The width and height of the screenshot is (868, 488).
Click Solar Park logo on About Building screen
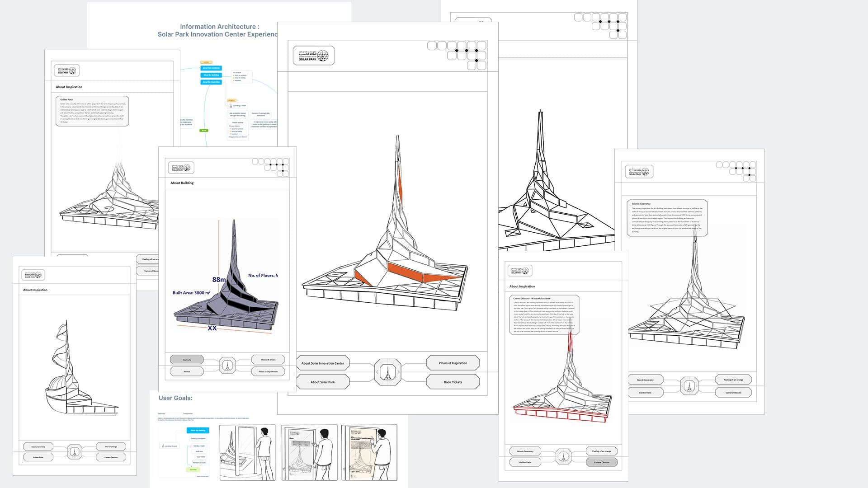tap(181, 168)
